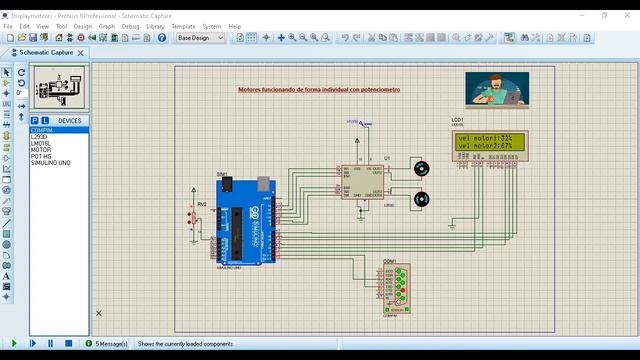Screen dimensions: 640x360
Task: Zoom out of the schematic
Action: click(x=303, y=38)
